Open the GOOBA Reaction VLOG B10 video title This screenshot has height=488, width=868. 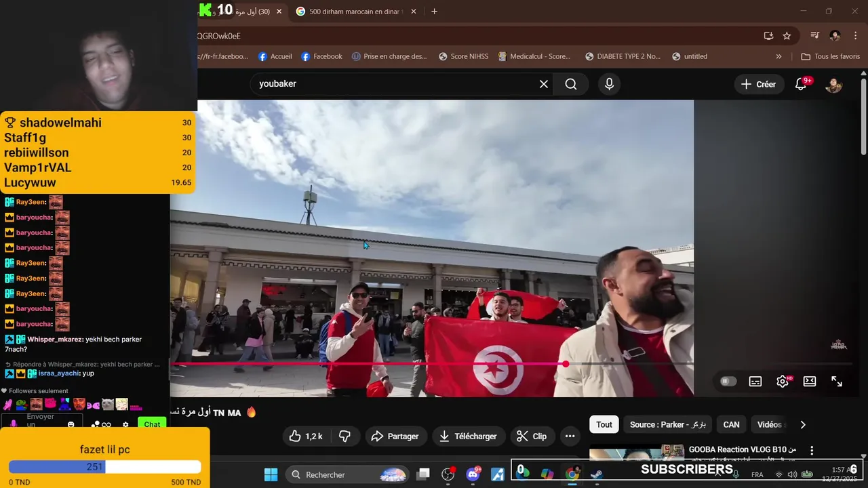tap(743, 449)
